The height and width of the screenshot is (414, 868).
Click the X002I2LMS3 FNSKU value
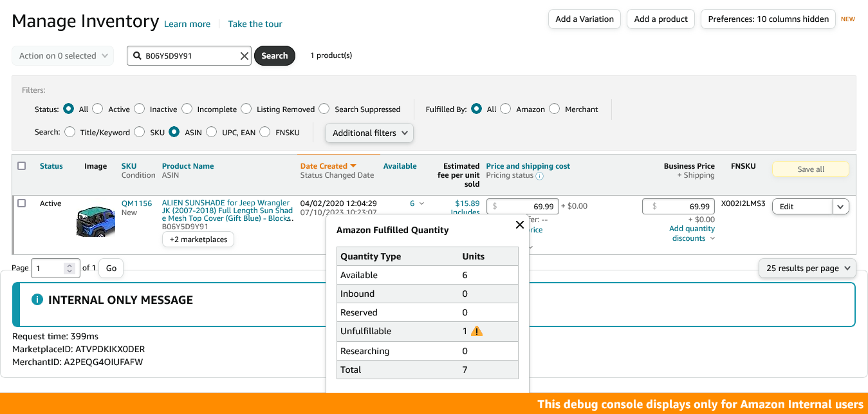click(743, 203)
